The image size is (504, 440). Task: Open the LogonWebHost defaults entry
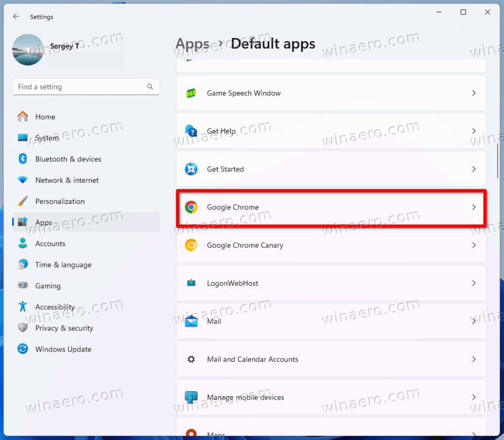click(x=331, y=283)
